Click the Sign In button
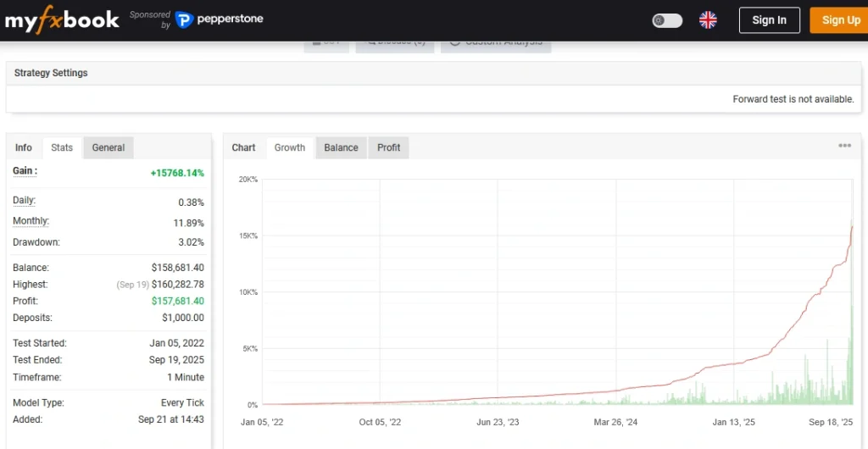868x449 pixels. pos(769,20)
